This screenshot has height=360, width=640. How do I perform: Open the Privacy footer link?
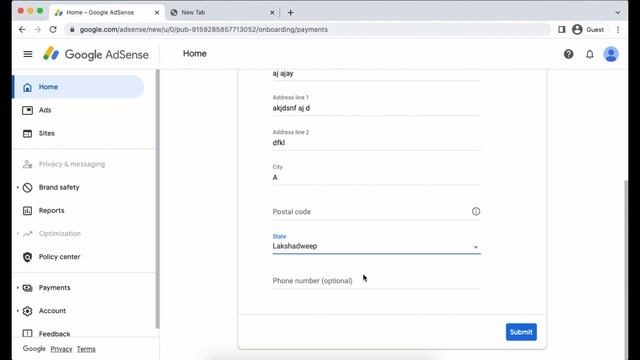[61, 349]
